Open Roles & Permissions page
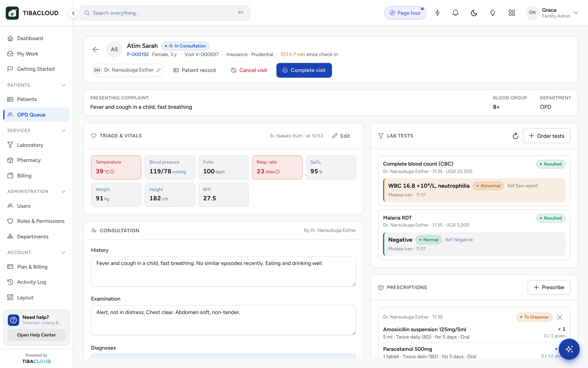 tap(37, 221)
